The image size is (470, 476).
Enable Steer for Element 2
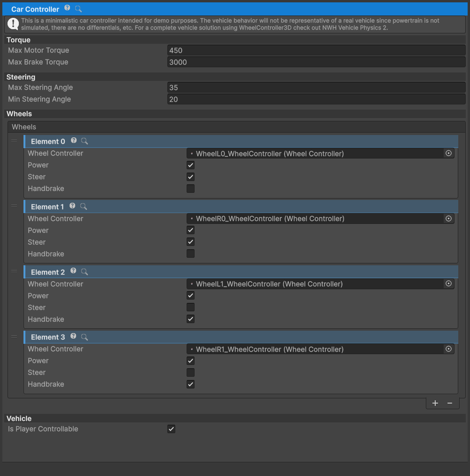(190, 307)
